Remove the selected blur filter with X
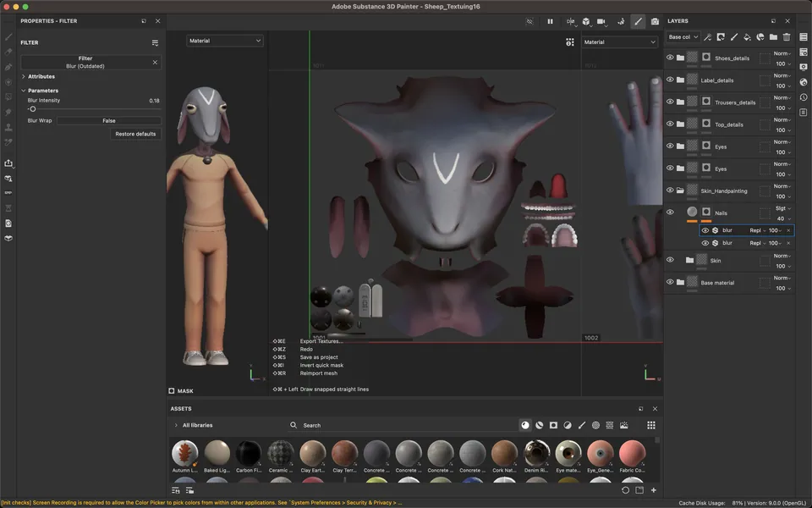The height and width of the screenshot is (508, 812). [788, 230]
